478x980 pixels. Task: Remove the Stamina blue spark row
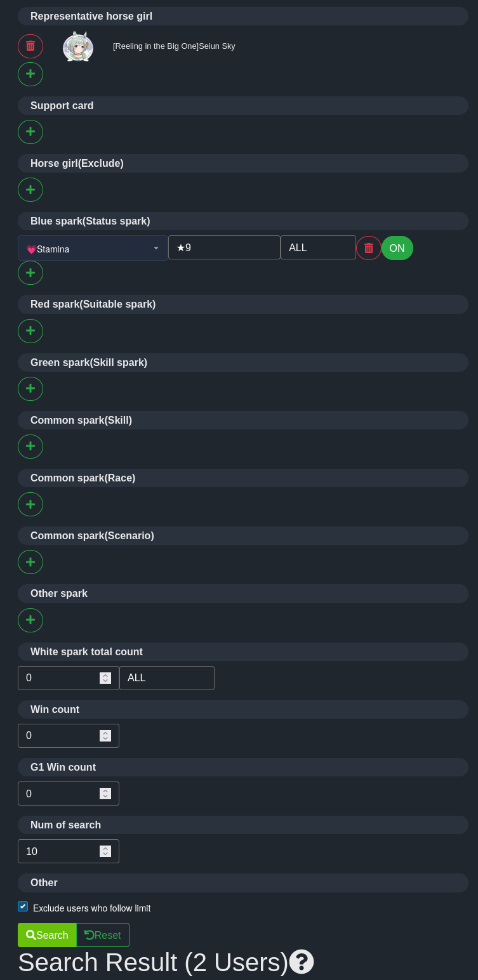369,248
